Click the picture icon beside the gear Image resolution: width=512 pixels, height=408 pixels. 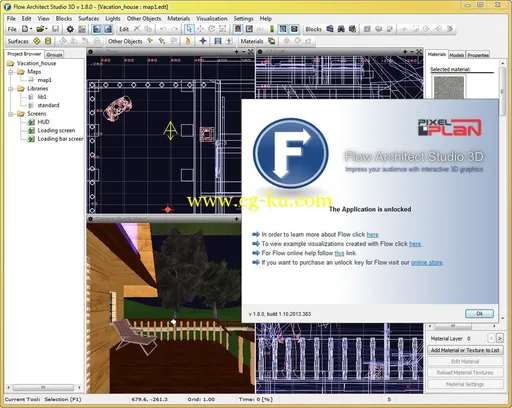pyautogui.click(x=82, y=29)
